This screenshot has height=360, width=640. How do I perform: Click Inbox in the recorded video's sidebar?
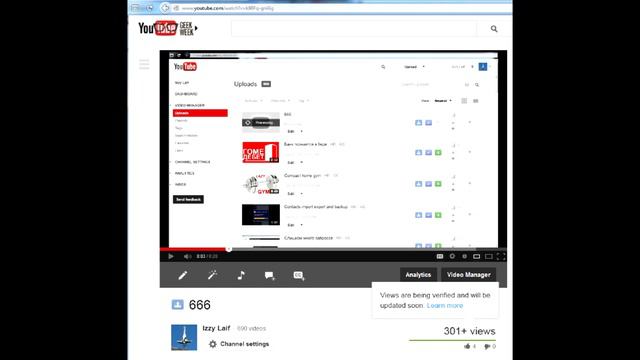pos(180,184)
